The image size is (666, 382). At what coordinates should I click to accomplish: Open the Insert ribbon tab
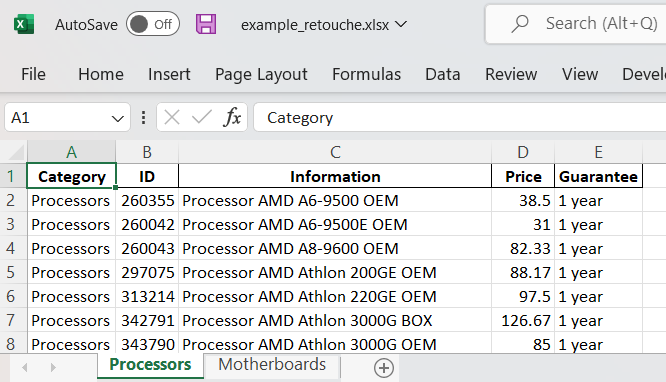(169, 74)
